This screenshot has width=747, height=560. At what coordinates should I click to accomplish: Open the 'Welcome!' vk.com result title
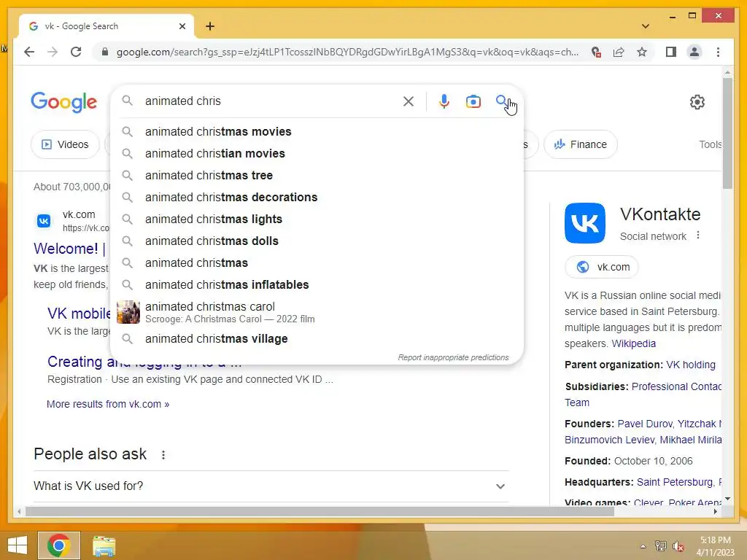(70, 249)
